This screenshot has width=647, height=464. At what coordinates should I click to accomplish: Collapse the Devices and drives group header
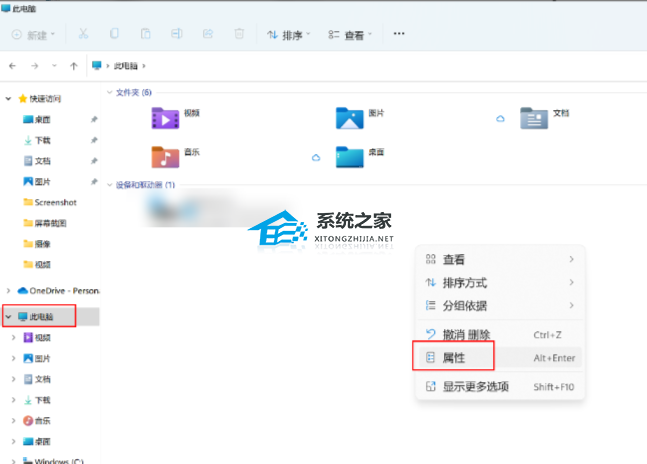point(110,185)
